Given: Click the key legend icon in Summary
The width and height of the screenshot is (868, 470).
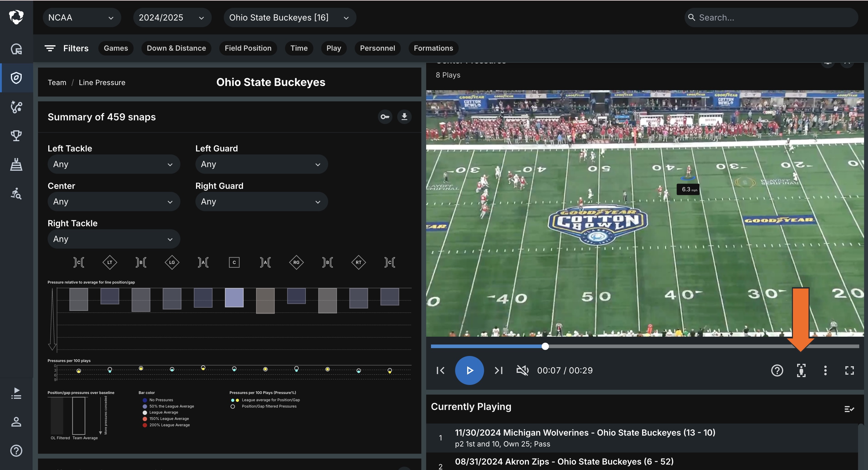Looking at the screenshot, I should coord(385,117).
